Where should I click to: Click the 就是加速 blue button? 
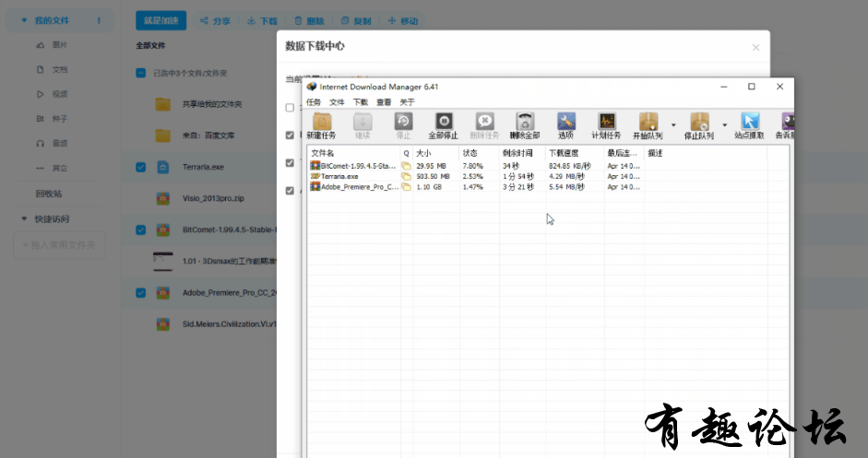[x=161, y=20]
